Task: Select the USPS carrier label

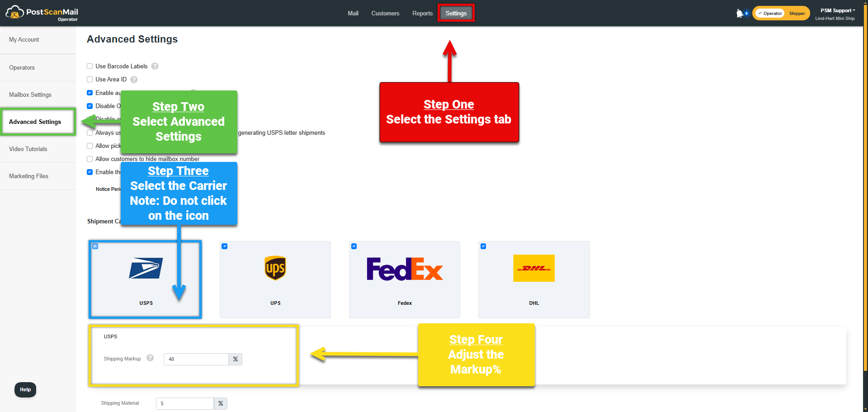Action: (146, 303)
